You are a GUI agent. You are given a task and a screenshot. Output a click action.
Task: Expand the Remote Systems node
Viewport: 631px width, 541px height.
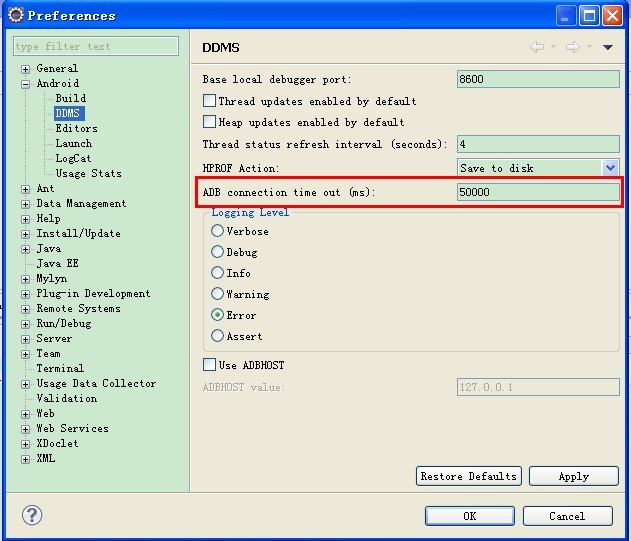pyautogui.click(x=25, y=309)
